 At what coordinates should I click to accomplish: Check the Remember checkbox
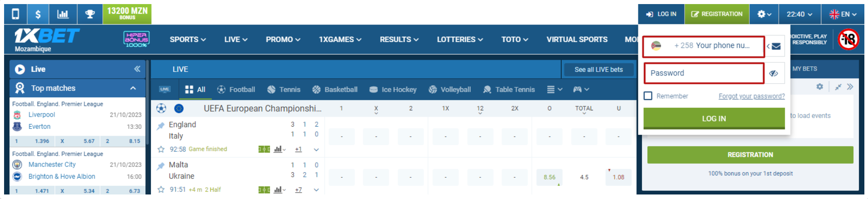click(648, 96)
